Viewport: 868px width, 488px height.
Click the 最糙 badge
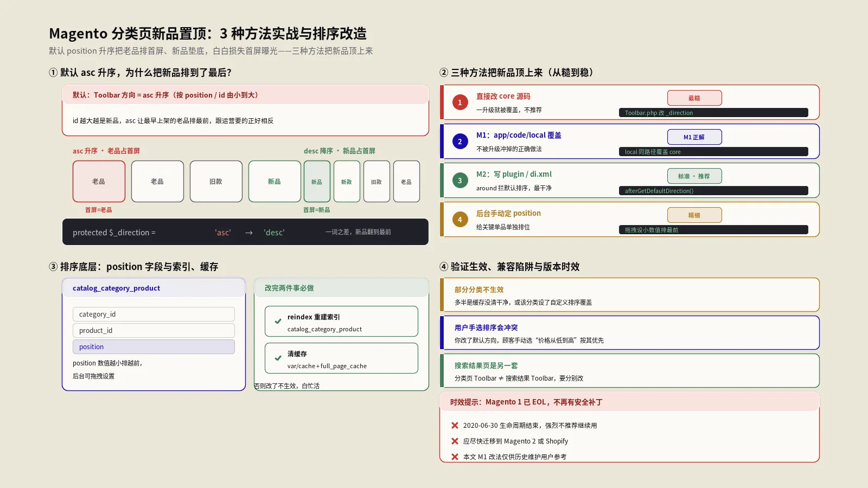pyautogui.click(x=694, y=98)
